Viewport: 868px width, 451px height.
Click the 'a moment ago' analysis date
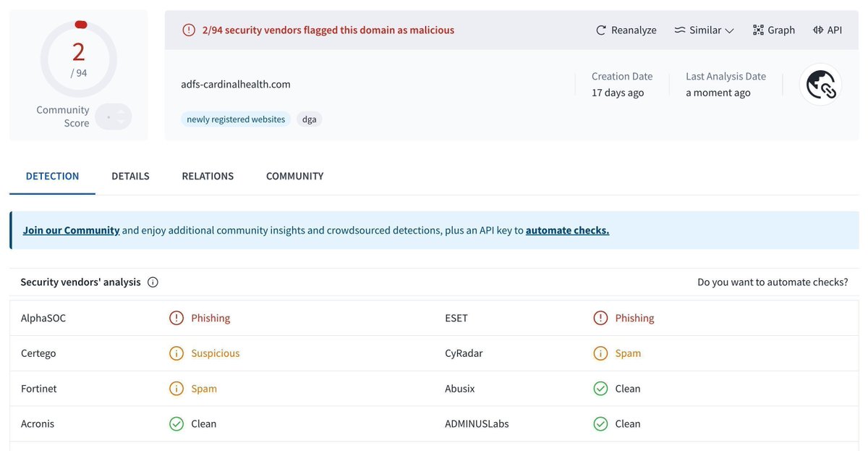[718, 93]
